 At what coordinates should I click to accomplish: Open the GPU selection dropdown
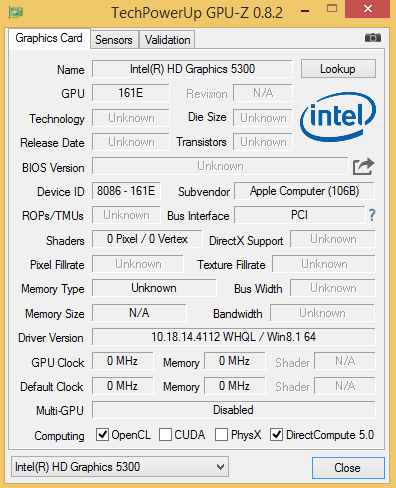[120, 467]
